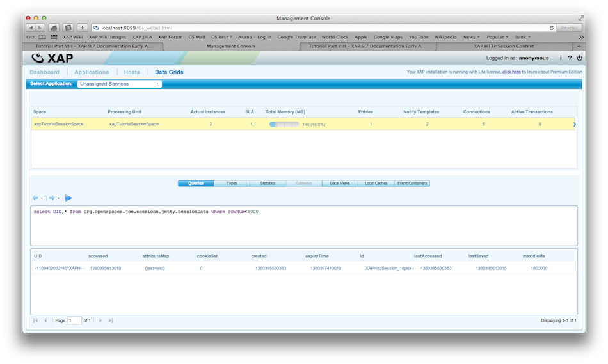This screenshot has height=364, width=608.
Task: Select the Queries tab
Action: 196,184
